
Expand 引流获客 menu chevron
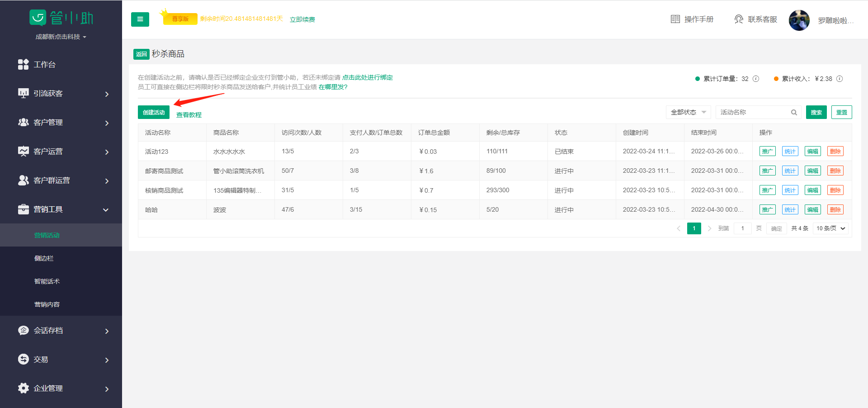tap(107, 94)
